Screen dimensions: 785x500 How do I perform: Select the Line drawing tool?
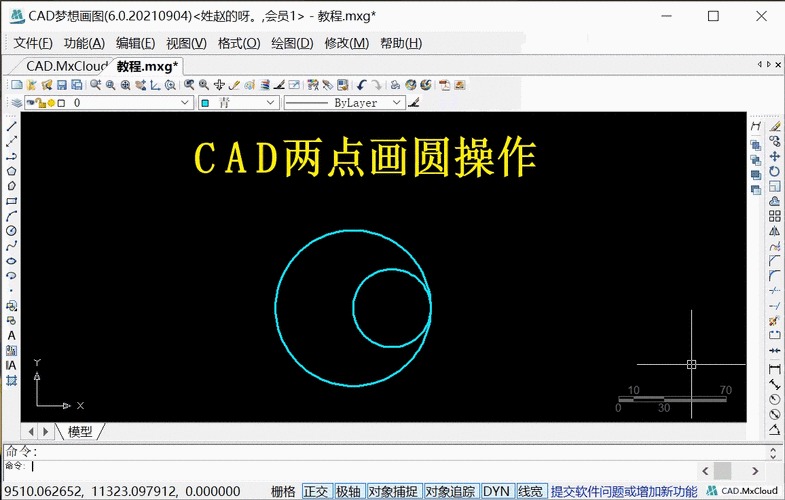tap(12, 126)
